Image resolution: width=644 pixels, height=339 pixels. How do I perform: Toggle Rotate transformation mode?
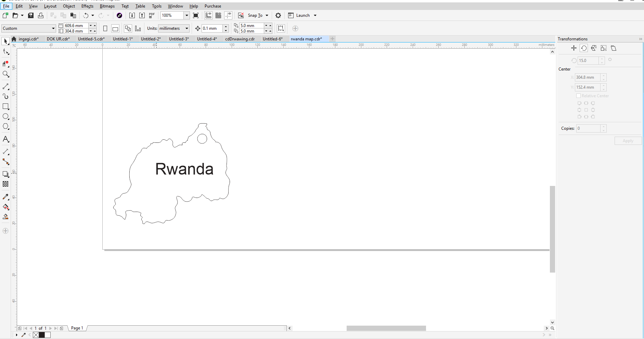[584, 48]
